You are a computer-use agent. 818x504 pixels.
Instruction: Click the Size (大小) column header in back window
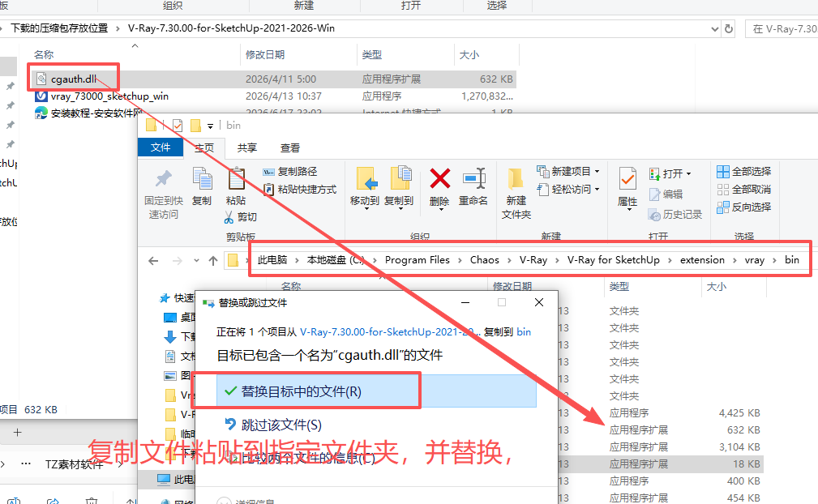click(x=469, y=54)
